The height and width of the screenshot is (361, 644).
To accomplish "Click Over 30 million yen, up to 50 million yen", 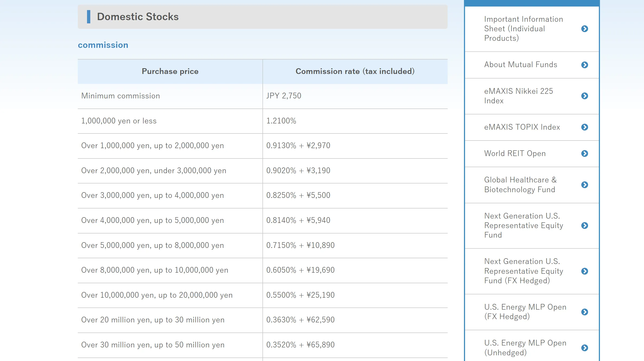I will click(153, 345).
